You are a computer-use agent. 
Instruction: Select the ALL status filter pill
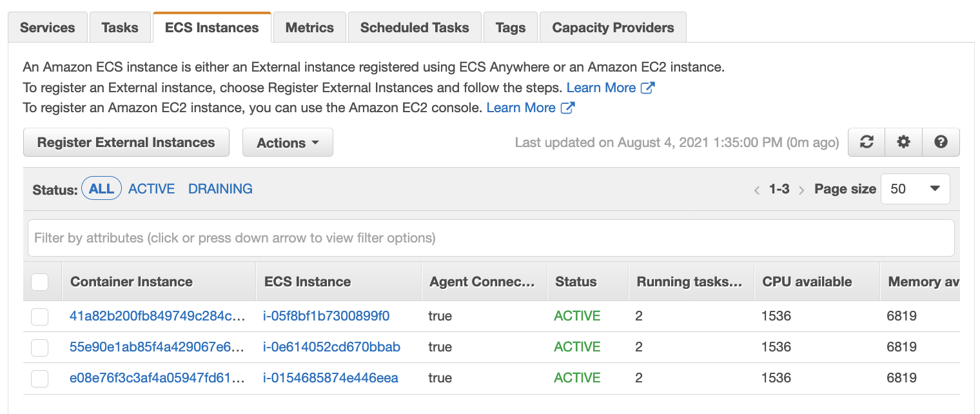101,189
